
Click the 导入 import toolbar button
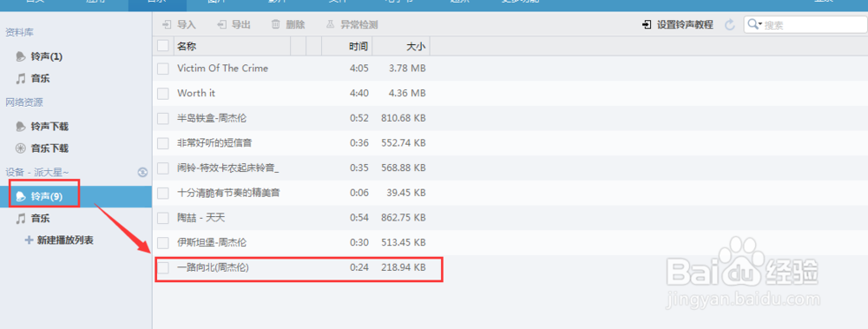tap(179, 24)
